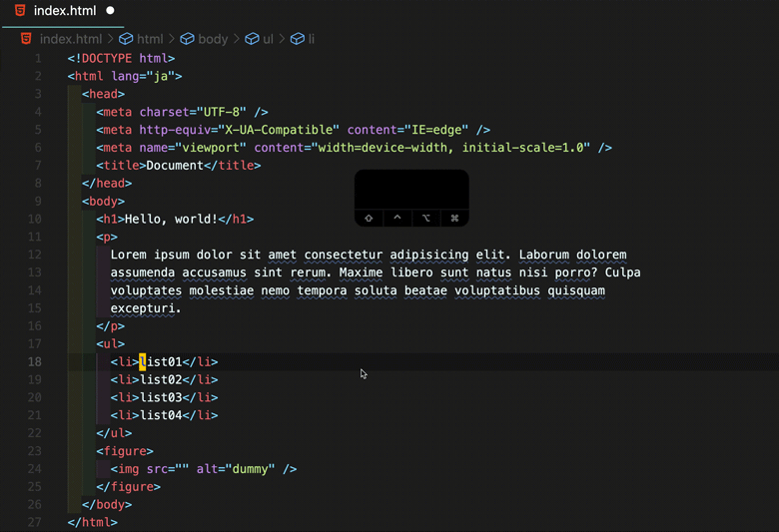Click the closing html tag
Image resolution: width=779 pixels, height=532 pixels.
tap(93, 523)
